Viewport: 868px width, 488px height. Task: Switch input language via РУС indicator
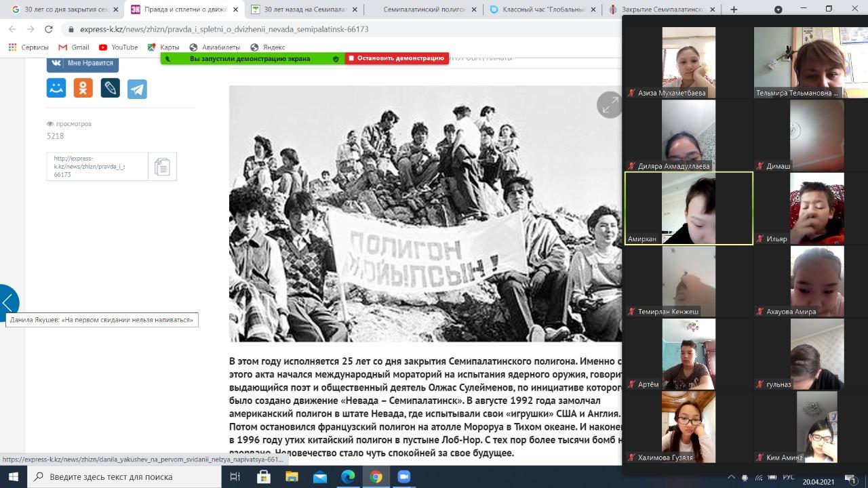(789, 477)
